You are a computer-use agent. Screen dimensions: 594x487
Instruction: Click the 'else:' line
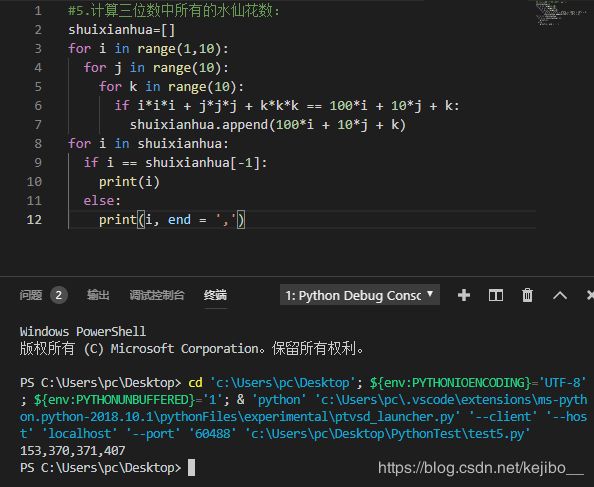coord(102,200)
